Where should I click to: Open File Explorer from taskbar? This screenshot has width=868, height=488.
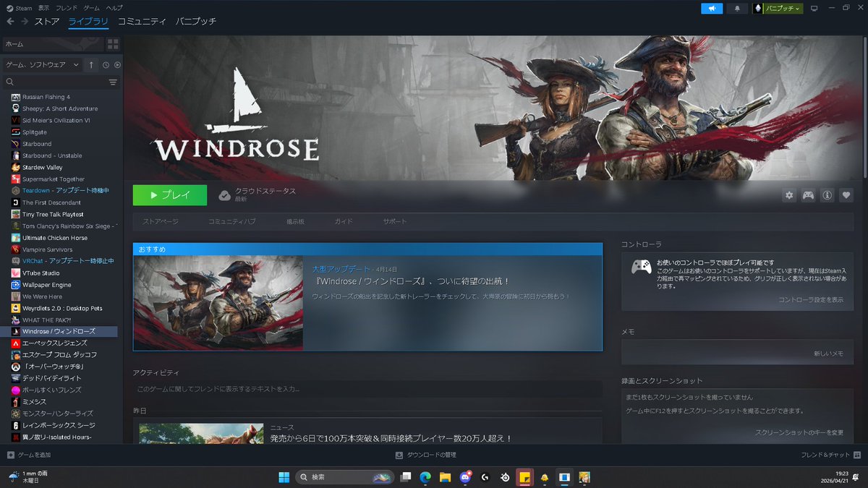click(445, 477)
